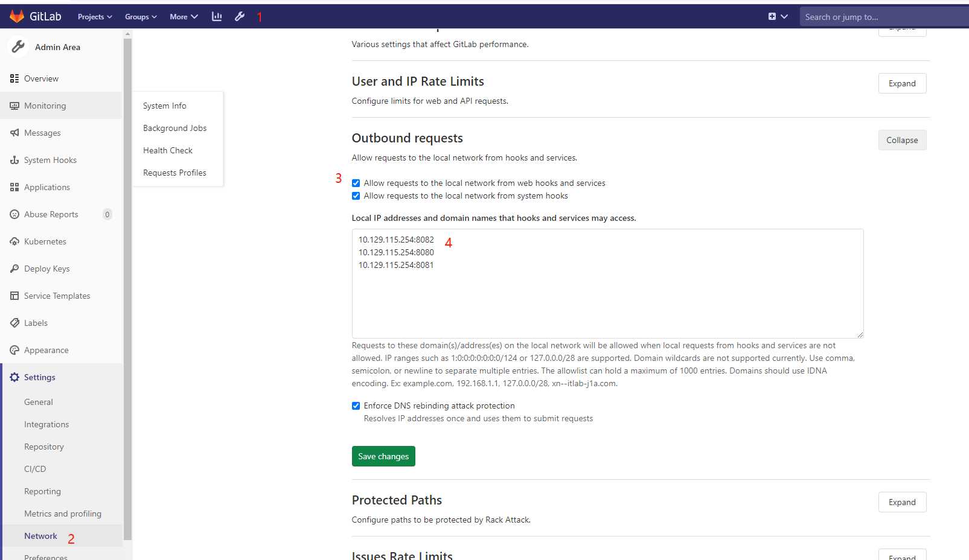
Task: Click the Abuse Reports face icon
Action: click(14, 214)
